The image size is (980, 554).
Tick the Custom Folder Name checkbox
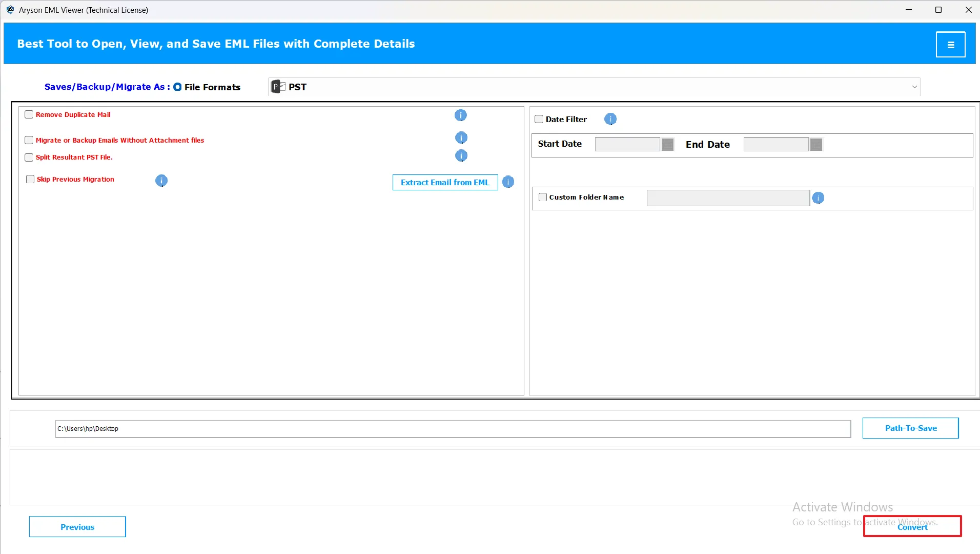(x=543, y=197)
